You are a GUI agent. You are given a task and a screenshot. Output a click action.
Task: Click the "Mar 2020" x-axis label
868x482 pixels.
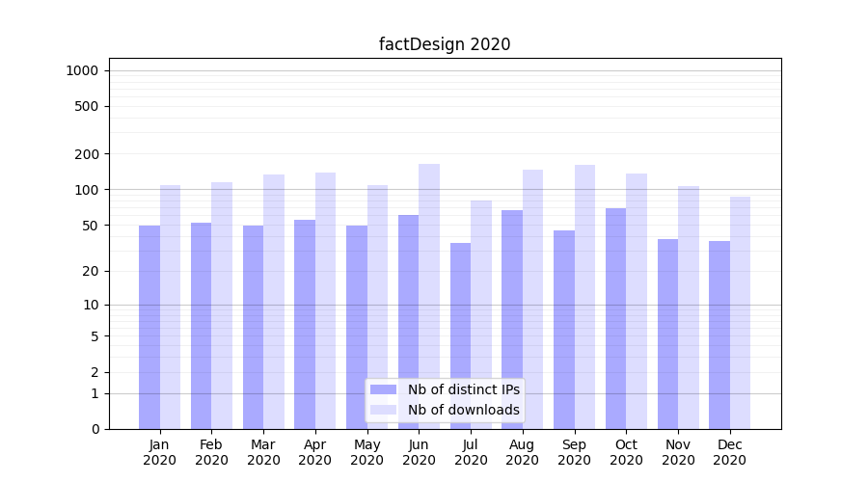point(263,452)
